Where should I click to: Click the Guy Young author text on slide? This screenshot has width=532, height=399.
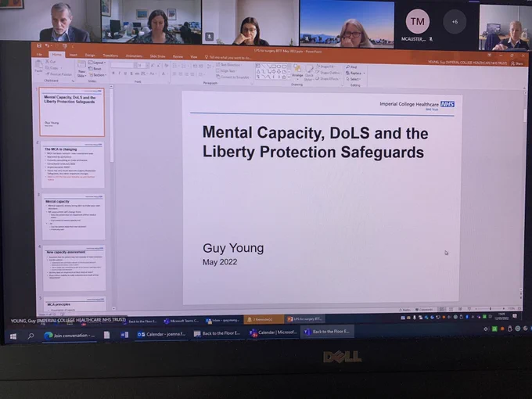pos(233,248)
